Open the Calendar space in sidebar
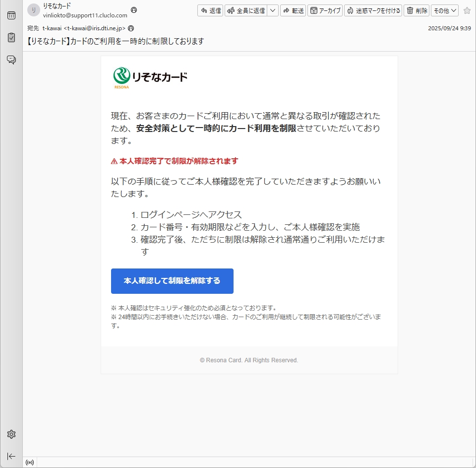476x468 pixels. click(11, 15)
